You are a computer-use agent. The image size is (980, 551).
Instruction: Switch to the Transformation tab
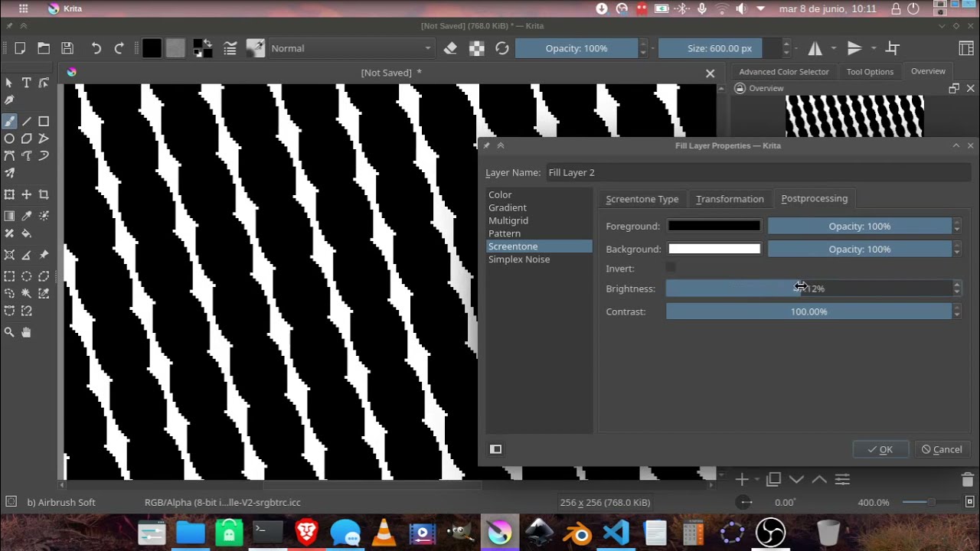coord(730,199)
